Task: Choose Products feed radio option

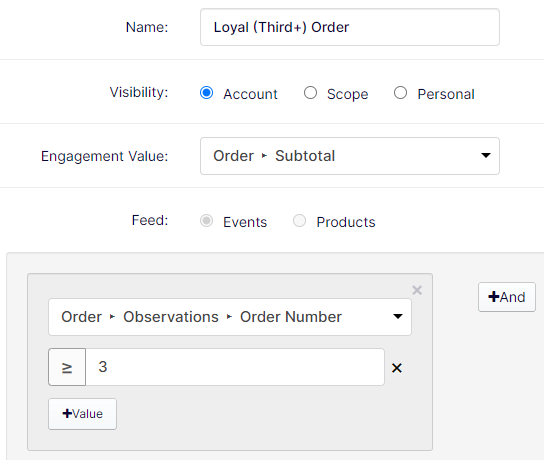Action: click(x=299, y=221)
